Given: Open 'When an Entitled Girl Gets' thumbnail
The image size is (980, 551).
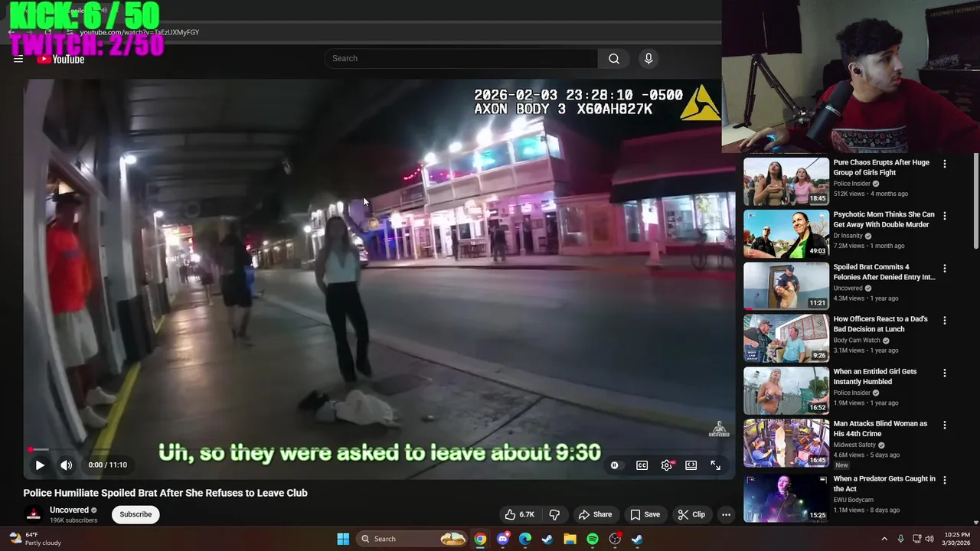Looking at the screenshot, I should [786, 390].
